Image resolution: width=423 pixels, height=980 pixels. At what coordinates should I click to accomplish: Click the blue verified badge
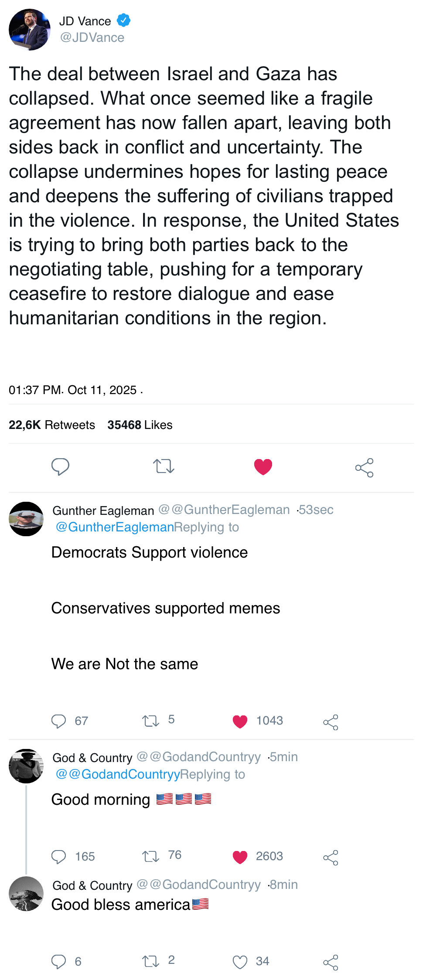(123, 20)
